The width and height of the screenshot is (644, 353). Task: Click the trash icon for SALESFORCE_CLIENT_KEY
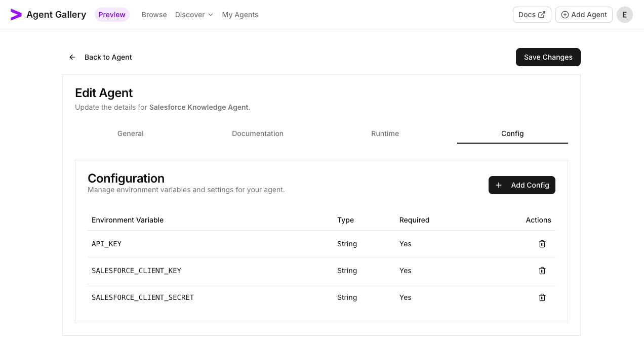coord(542,271)
